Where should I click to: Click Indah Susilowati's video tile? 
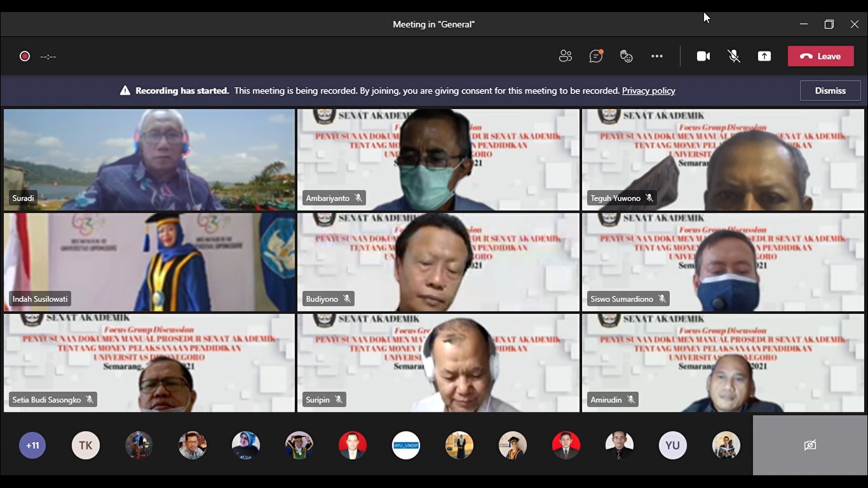click(149, 262)
